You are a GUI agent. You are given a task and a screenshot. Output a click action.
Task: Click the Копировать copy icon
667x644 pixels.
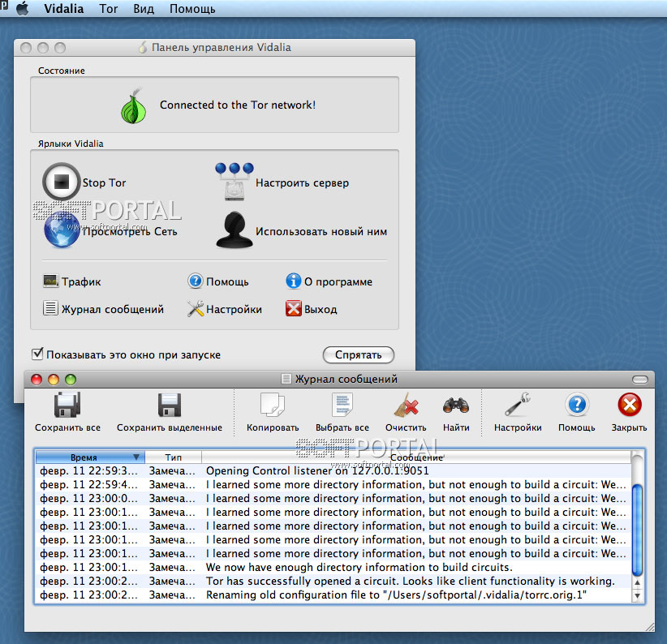point(273,405)
